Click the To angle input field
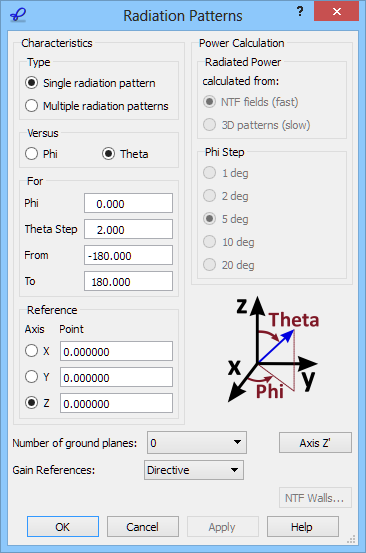Screen dimensions: 366x553 (128, 281)
